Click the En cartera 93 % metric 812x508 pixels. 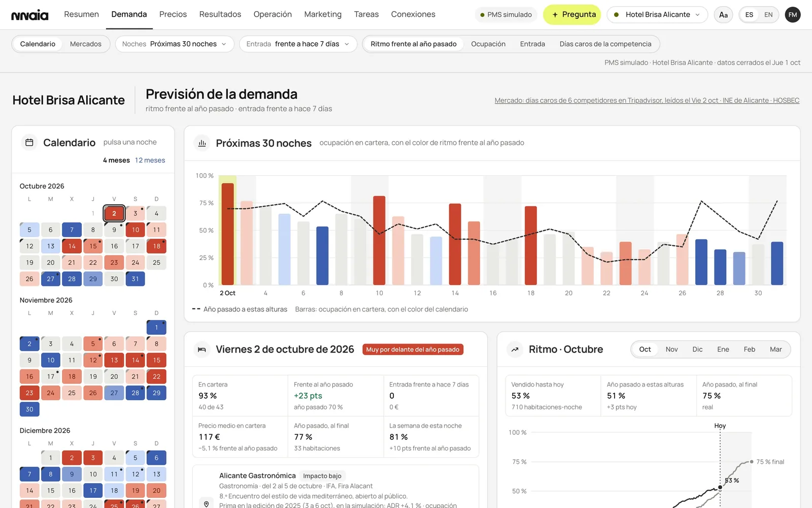coord(240,396)
